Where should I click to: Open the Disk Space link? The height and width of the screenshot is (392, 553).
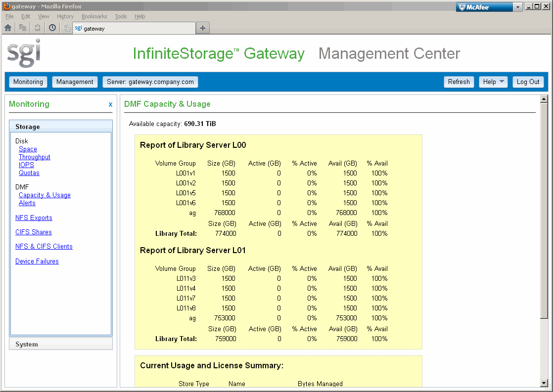tap(28, 149)
